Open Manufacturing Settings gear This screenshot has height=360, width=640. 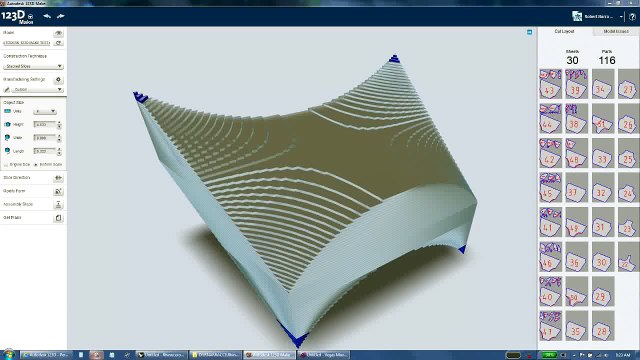(x=58, y=80)
